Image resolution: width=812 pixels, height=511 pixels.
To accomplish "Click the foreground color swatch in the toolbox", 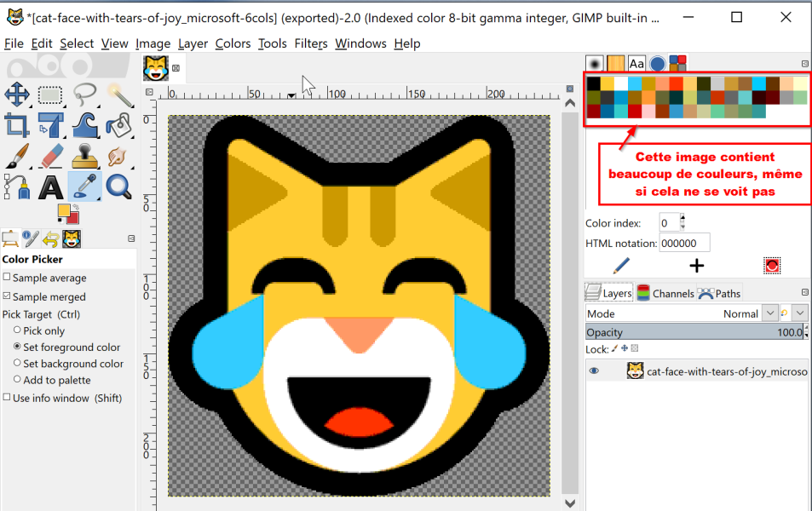I will coord(64,210).
